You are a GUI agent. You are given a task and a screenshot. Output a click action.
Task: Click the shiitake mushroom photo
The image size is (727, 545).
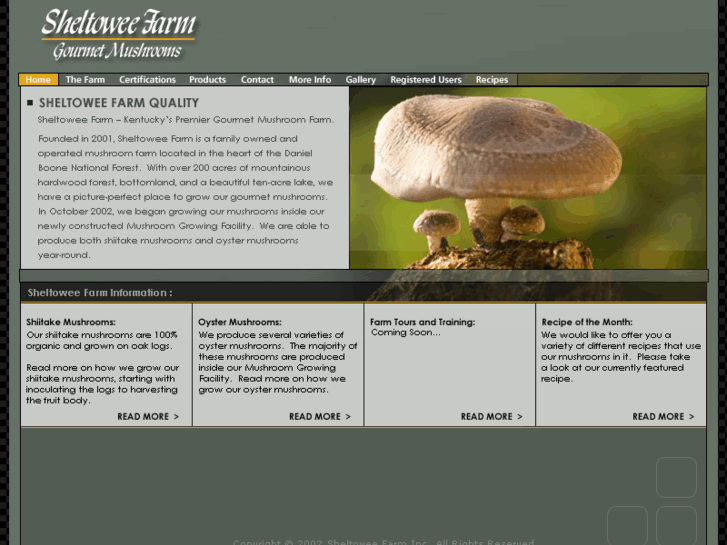coord(528,178)
